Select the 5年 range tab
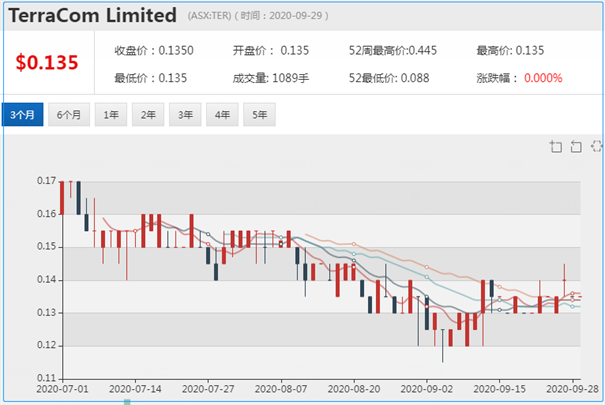Screen dimensions: 605x405 (259, 115)
